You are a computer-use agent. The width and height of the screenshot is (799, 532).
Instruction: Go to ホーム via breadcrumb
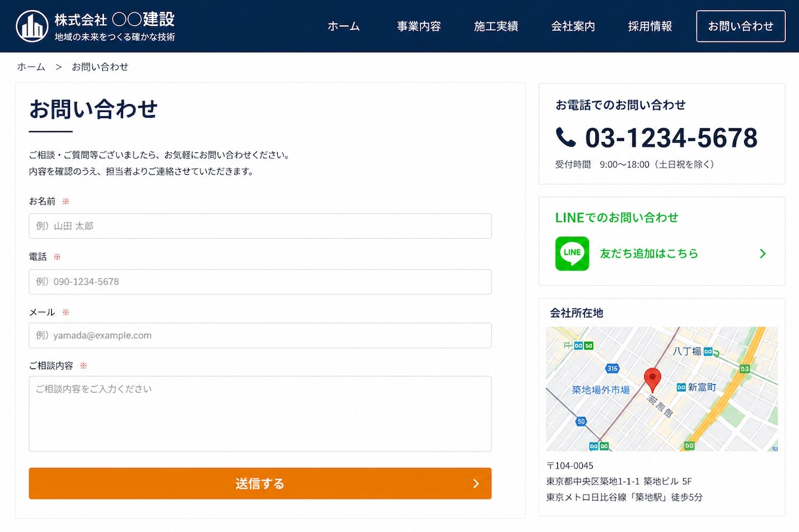pyautogui.click(x=31, y=67)
